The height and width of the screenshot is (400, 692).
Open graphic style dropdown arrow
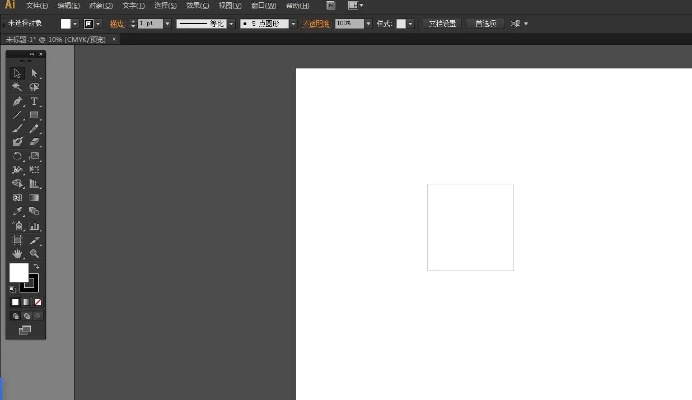[410, 24]
